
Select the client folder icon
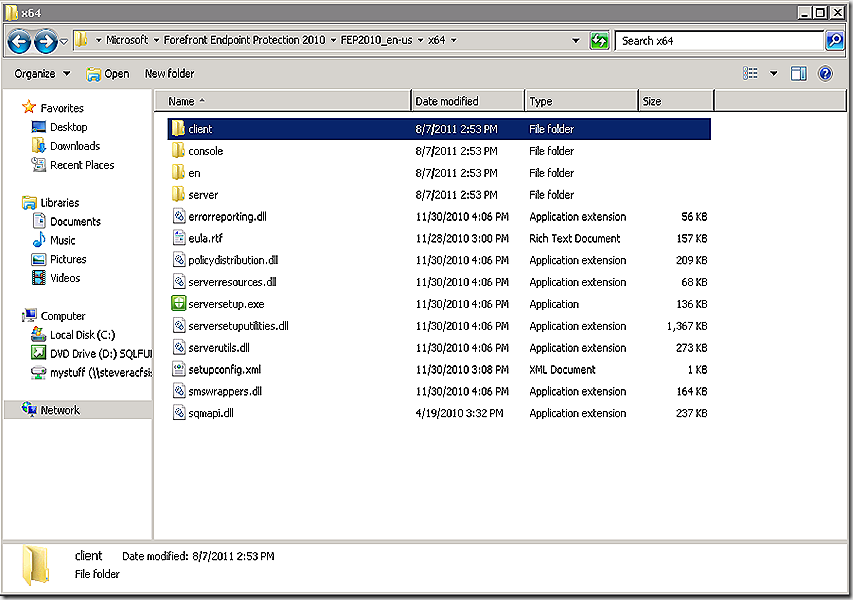coord(178,129)
